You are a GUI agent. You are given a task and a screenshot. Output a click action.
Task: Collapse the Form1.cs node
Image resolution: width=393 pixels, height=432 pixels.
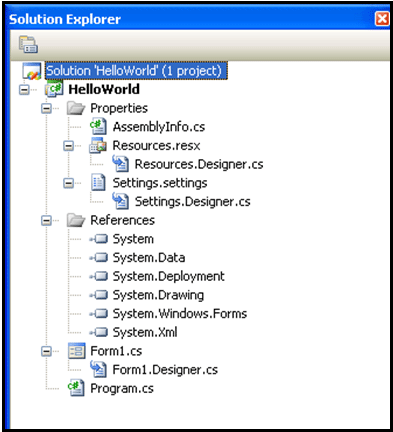pos(46,351)
